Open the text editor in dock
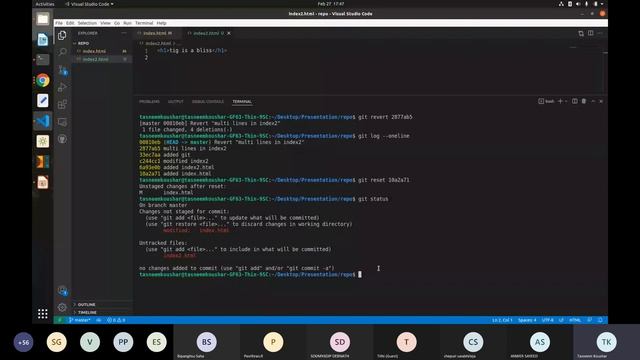 [x=42, y=101]
